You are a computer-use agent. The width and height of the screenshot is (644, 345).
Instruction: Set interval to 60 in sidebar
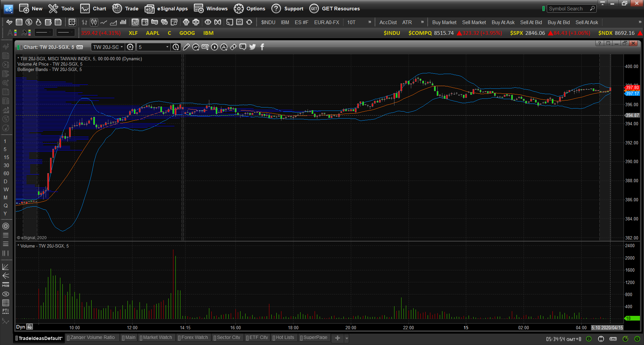[6, 174]
